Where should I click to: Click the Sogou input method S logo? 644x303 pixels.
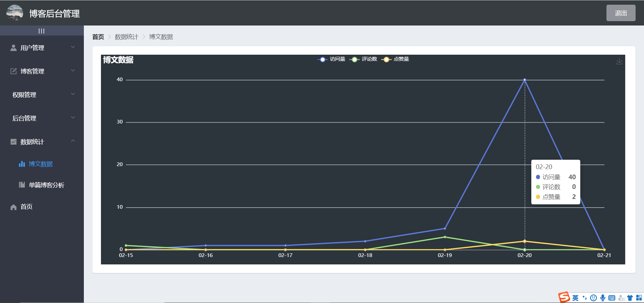564,297
